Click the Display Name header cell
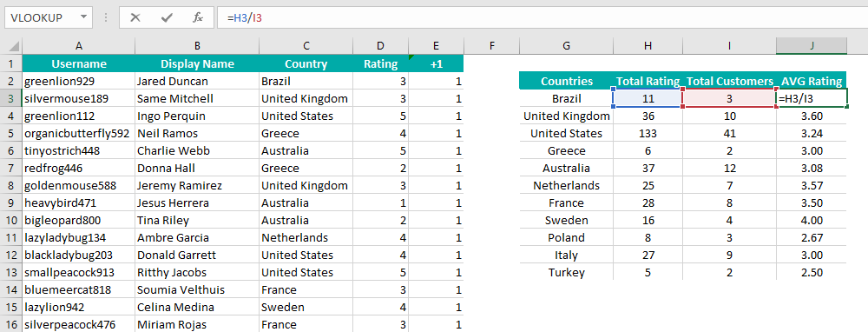This screenshot has height=332, width=868. (x=197, y=63)
